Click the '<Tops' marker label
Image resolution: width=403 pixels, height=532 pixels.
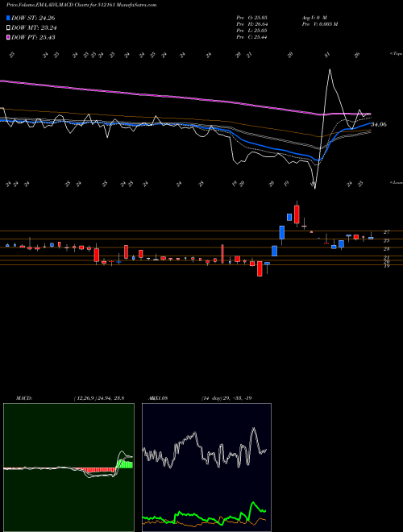[396, 54]
